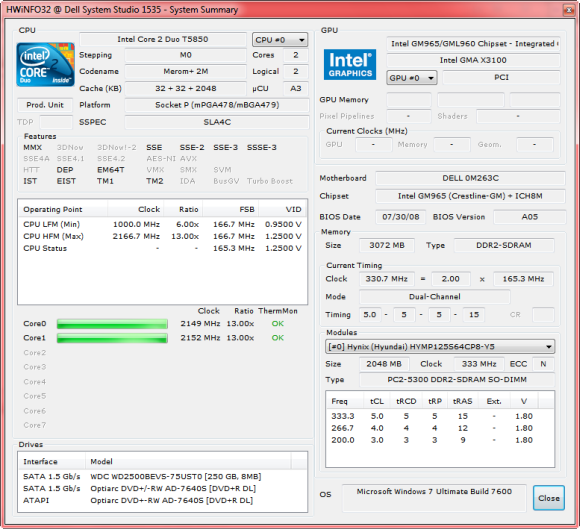Click the SSPEC value SLA4C
Image resolution: width=580 pixels, height=529 pixels.
coord(217,122)
